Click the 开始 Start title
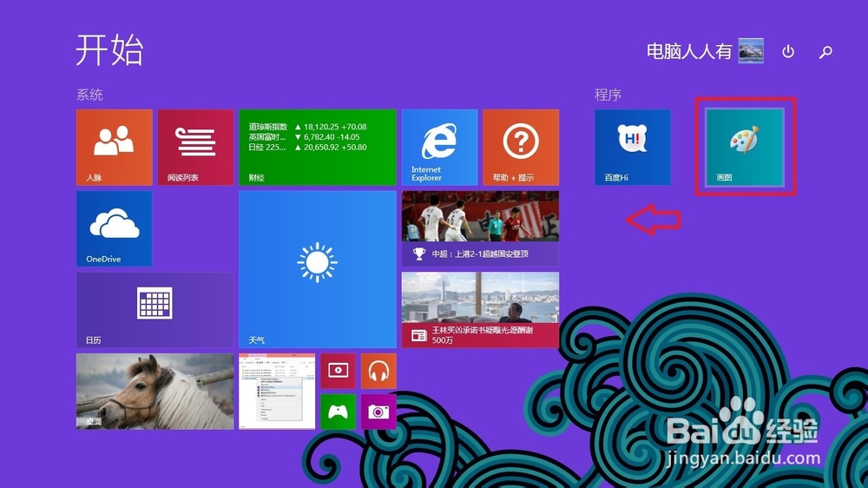Viewport: 868px width, 488px height. (109, 49)
